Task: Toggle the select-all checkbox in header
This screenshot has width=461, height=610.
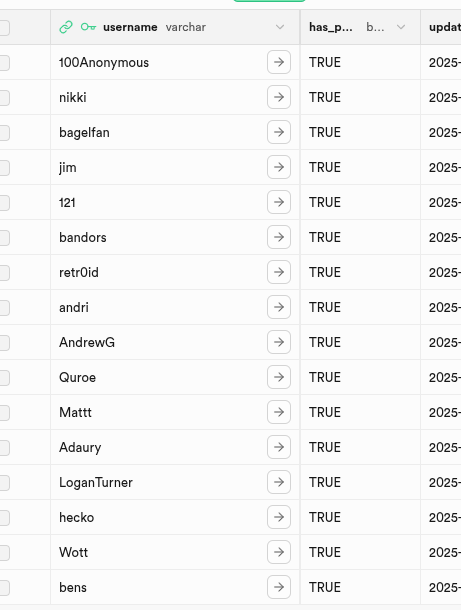Action: [x=4, y=28]
